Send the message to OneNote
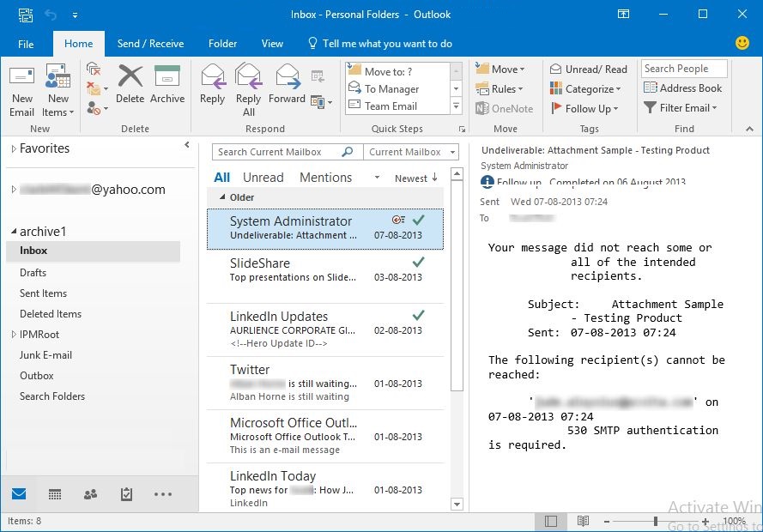 [504, 108]
